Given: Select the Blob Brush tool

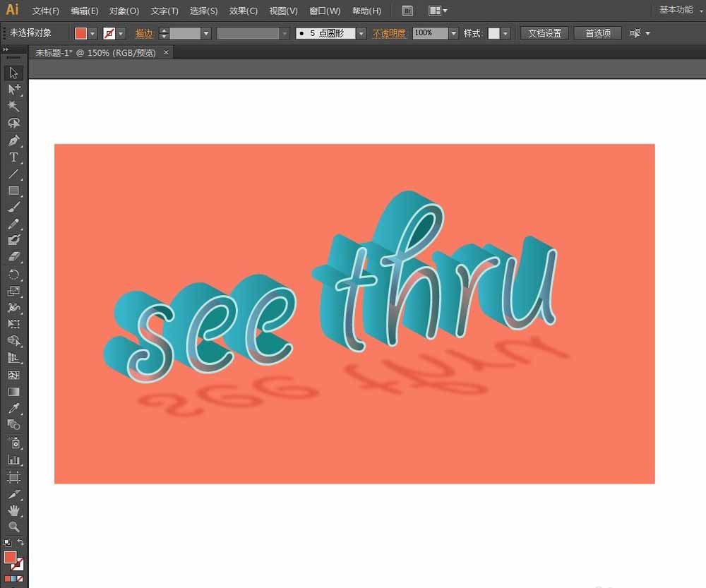Looking at the screenshot, I should (x=13, y=240).
